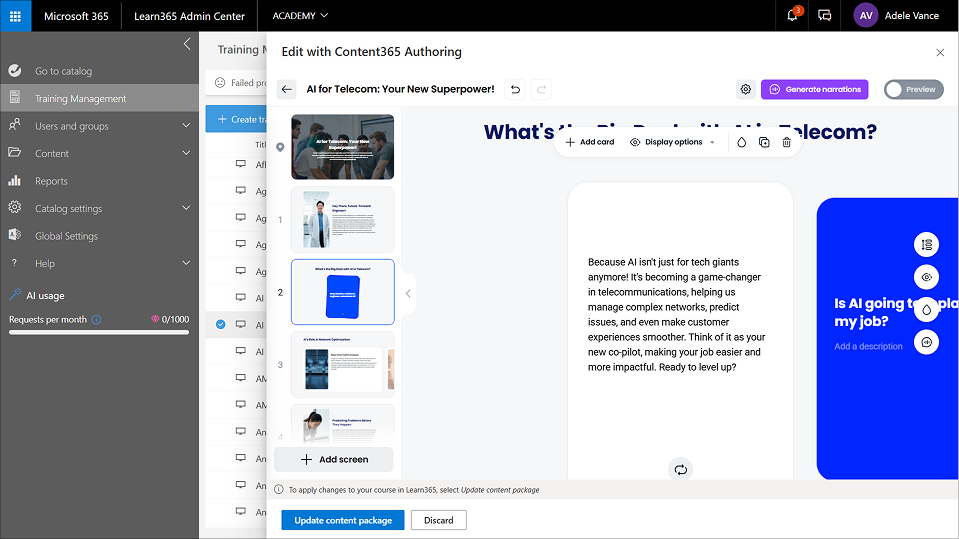The height and width of the screenshot is (539, 959).
Task: Click the Generate narrations button
Action: click(x=814, y=89)
